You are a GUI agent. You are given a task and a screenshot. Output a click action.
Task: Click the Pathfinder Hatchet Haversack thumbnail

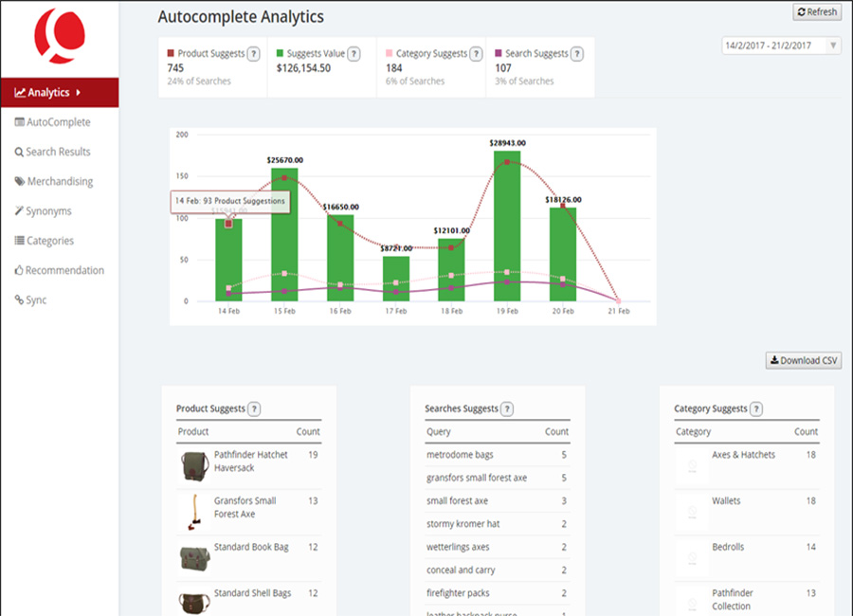click(193, 465)
